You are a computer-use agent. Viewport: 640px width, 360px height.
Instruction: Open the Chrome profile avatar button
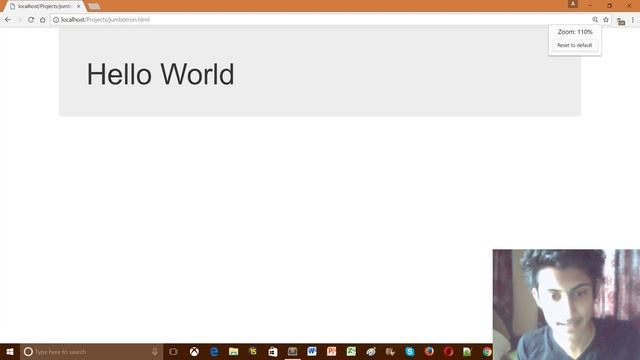click(573, 4)
